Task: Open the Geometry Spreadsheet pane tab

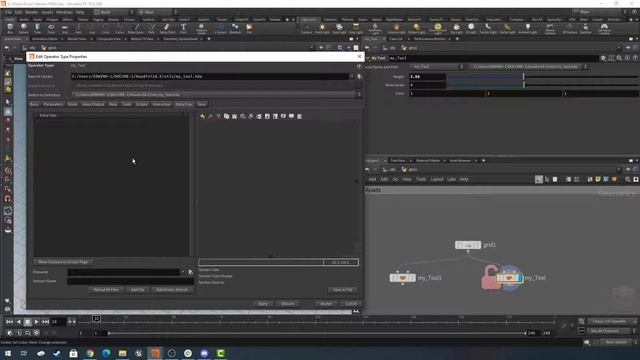Action: pyautogui.click(x=180, y=39)
